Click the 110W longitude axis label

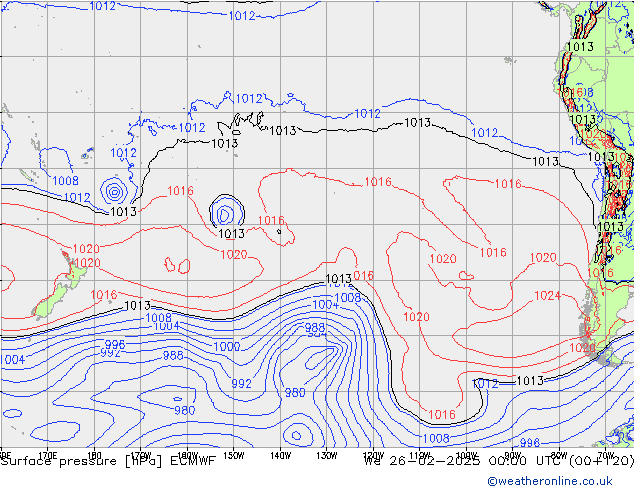pyautogui.click(x=420, y=456)
